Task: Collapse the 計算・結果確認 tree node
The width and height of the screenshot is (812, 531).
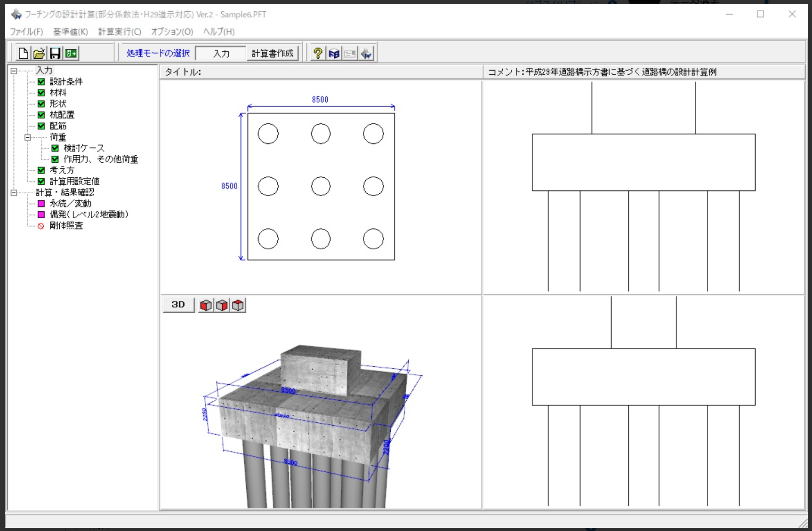Action: 14,193
